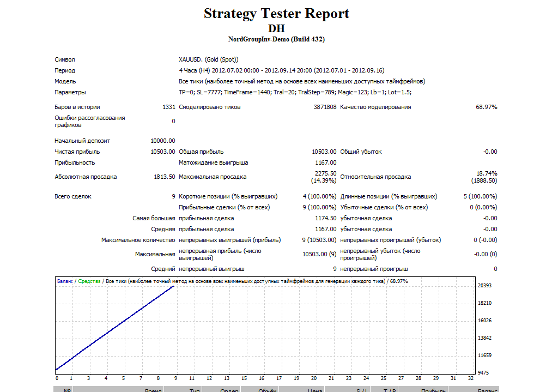Click the DH expert name
This screenshot has width=552, height=392.
[276, 28]
